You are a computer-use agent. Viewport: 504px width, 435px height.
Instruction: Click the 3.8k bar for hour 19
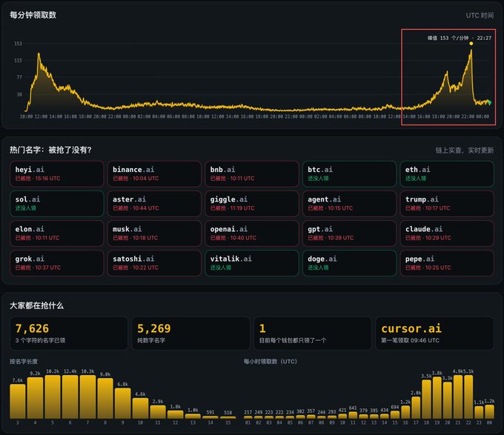coord(437,398)
